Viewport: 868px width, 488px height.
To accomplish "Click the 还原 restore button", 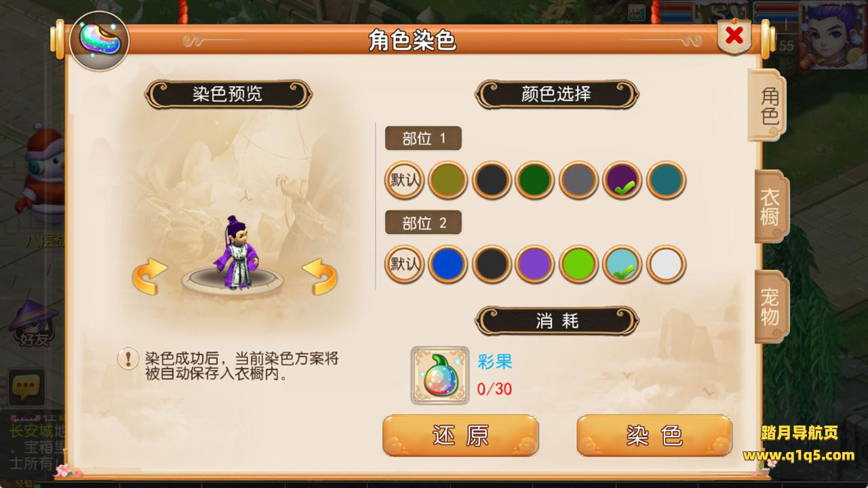I will 460,435.
